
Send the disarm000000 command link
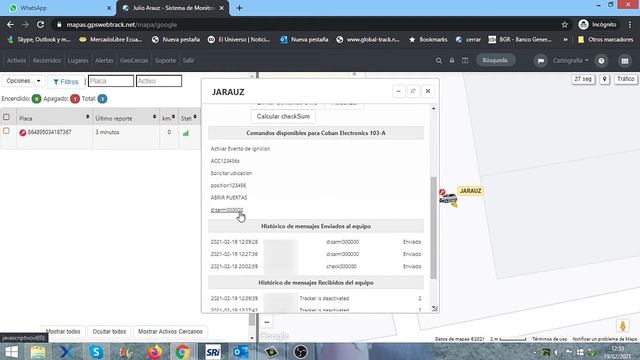[x=227, y=210]
